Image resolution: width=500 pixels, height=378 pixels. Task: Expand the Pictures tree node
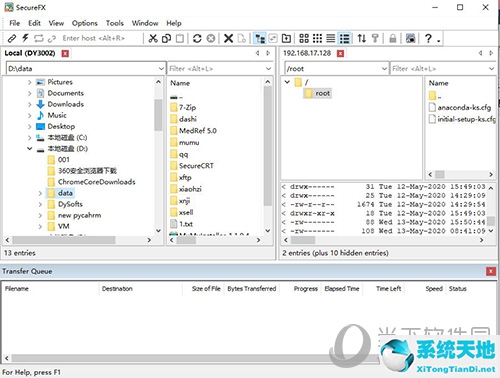tap(30, 82)
